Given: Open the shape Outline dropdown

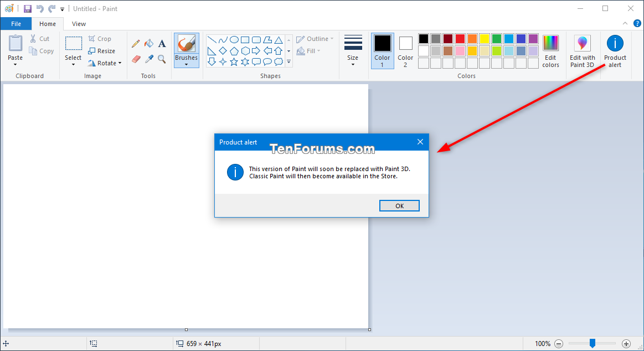Looking at the screenshot, I should coord(315,39).
